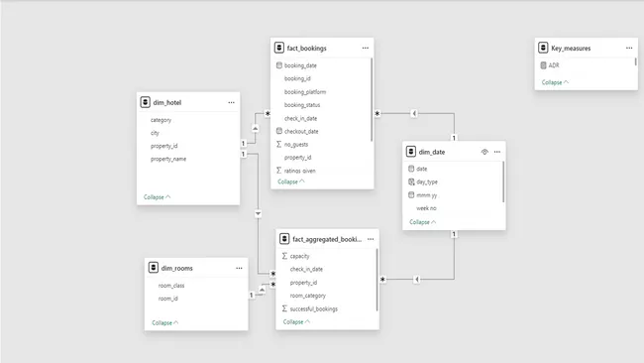Click the fact_aggregated_bookings table icon

[x=284, y=238]
